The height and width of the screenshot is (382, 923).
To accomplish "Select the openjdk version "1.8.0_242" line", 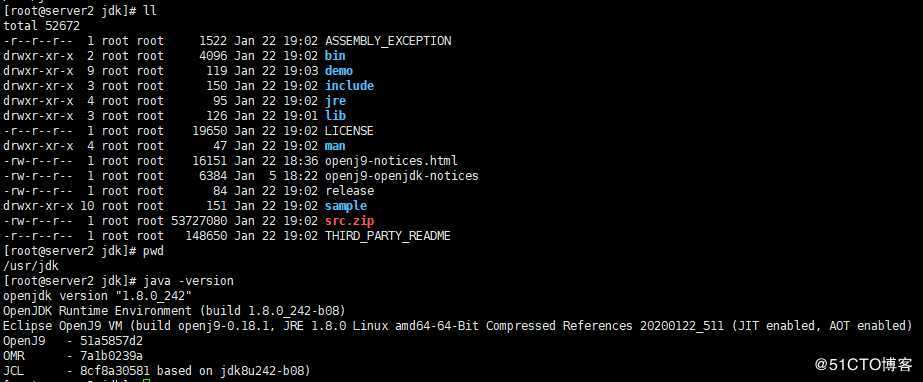I will (98, 296).
